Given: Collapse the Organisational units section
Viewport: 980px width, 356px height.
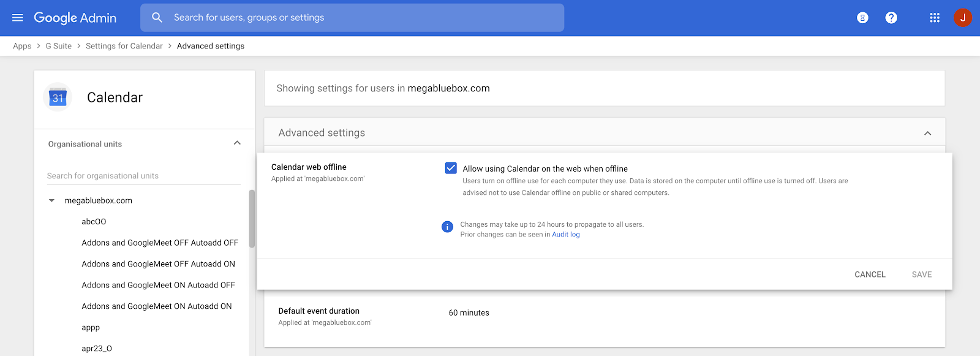Looking at the screenshot, I should coord(237,143).
